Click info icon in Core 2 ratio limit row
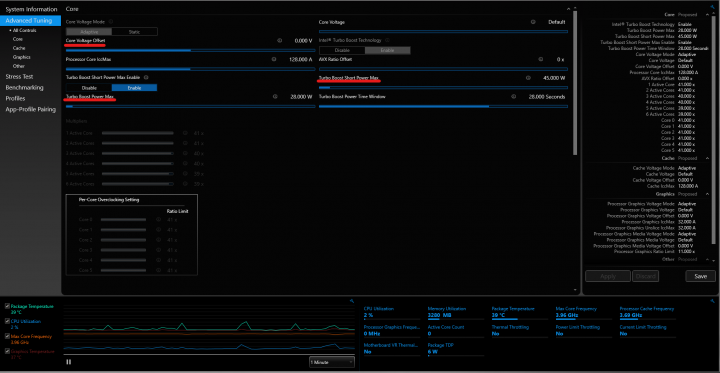 [158, 240]
